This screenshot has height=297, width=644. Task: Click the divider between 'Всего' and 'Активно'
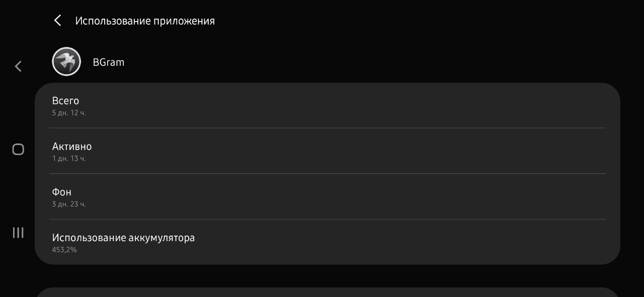click(x=328, y=128)
